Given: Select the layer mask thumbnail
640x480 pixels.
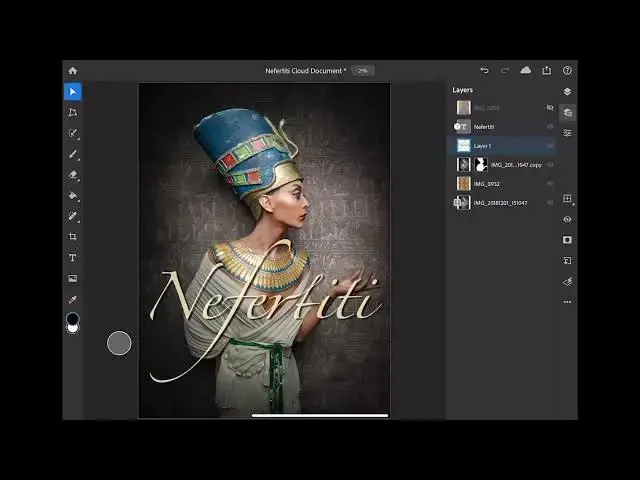Looking at the screenshot, I should [x=481, y=165].
